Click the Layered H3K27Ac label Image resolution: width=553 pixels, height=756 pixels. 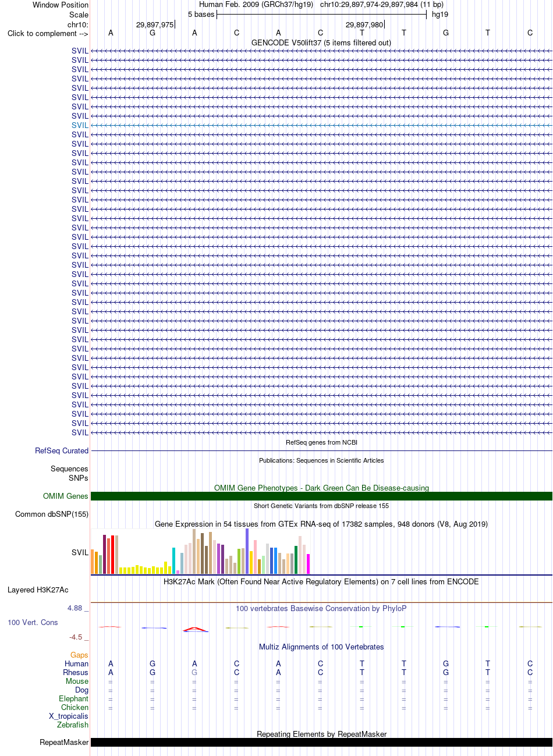tap(38, 590)
